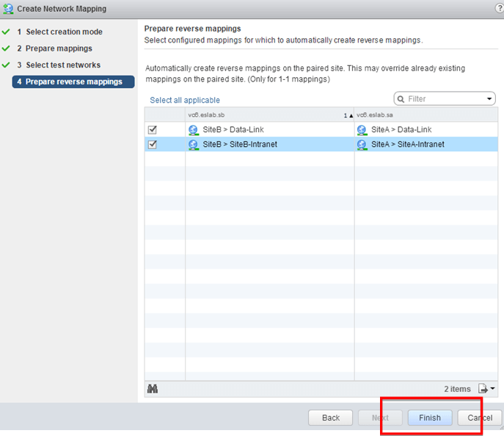The height and width of the screenshot is (436, 504).
Task: Sort by the vc6.eslab.sa column header
Action: coord(426,115)
